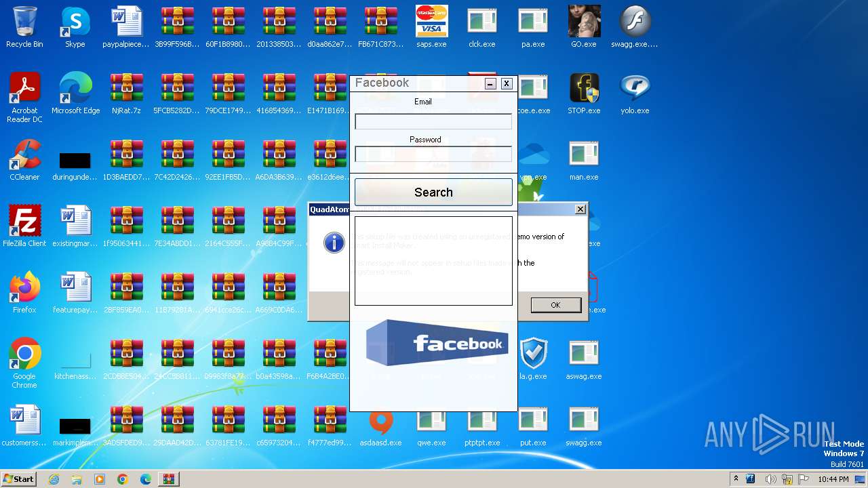Select the STOP.exe shield icon
The height and width of the screenshot is (488, 868).
point(584,94)
